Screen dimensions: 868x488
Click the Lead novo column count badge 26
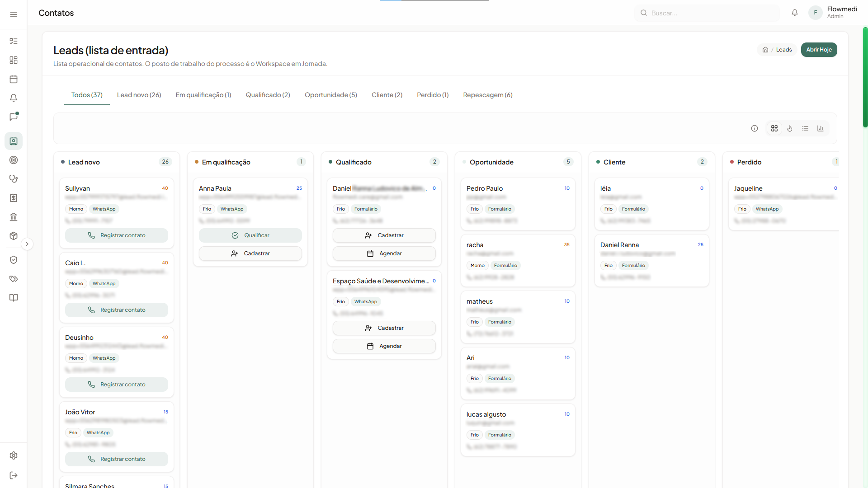click(x=165, y=162)
